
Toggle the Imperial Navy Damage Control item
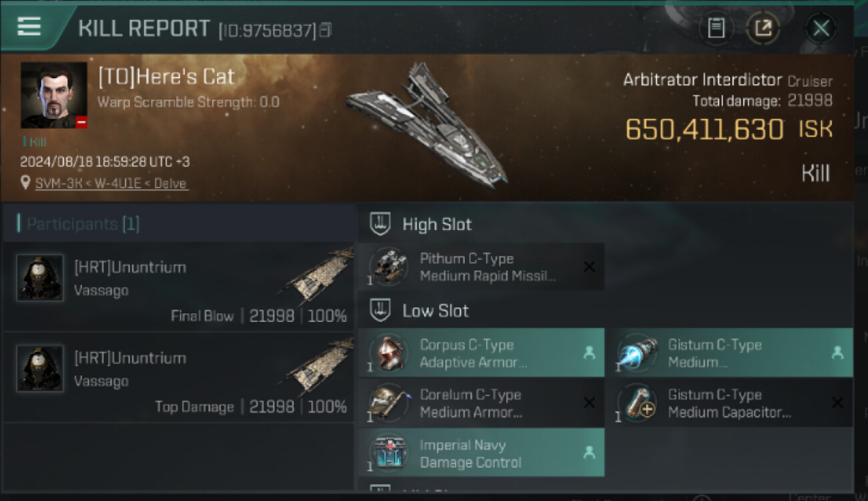[481, 454]
